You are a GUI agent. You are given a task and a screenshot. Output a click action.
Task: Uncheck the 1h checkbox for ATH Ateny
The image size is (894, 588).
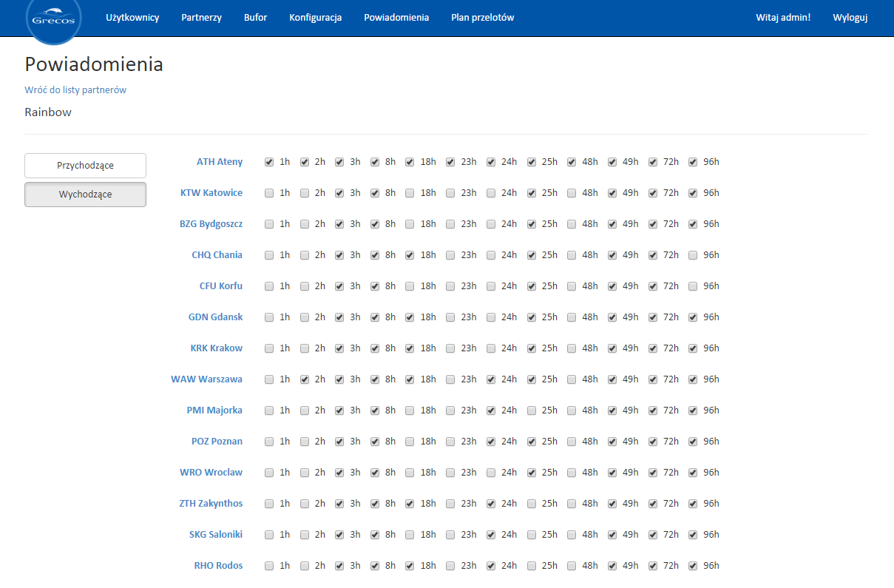click(x=269, y=162)
